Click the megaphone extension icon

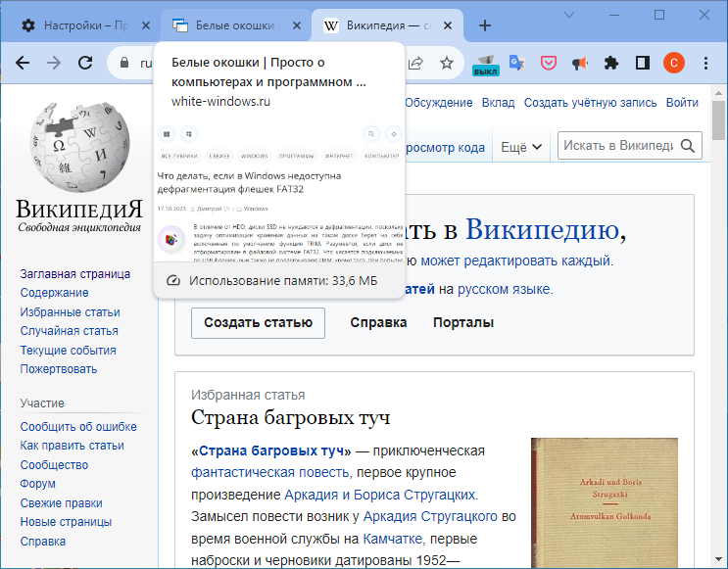(x=579, y=63)
